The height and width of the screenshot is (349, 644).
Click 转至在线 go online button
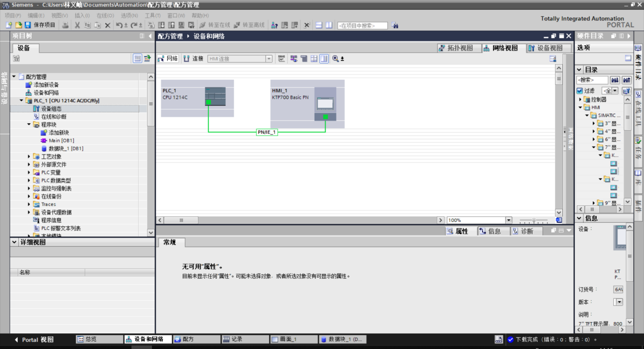coord(215,25)
